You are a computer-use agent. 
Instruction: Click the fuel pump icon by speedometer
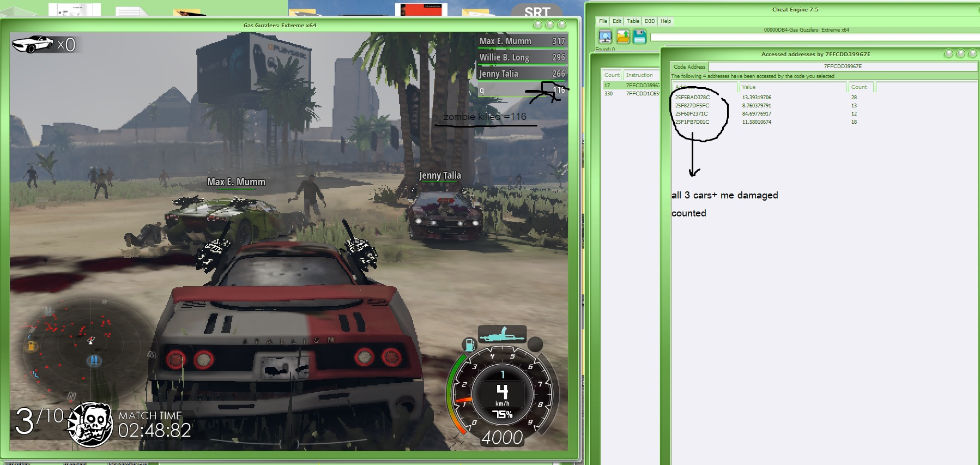pos(469,345)
